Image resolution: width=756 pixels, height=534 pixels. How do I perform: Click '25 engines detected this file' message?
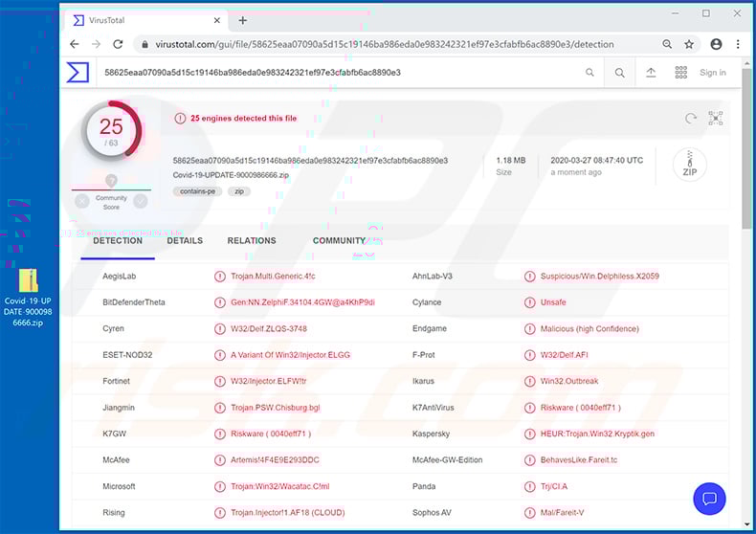pyautogui.click(x=243, y=118)
